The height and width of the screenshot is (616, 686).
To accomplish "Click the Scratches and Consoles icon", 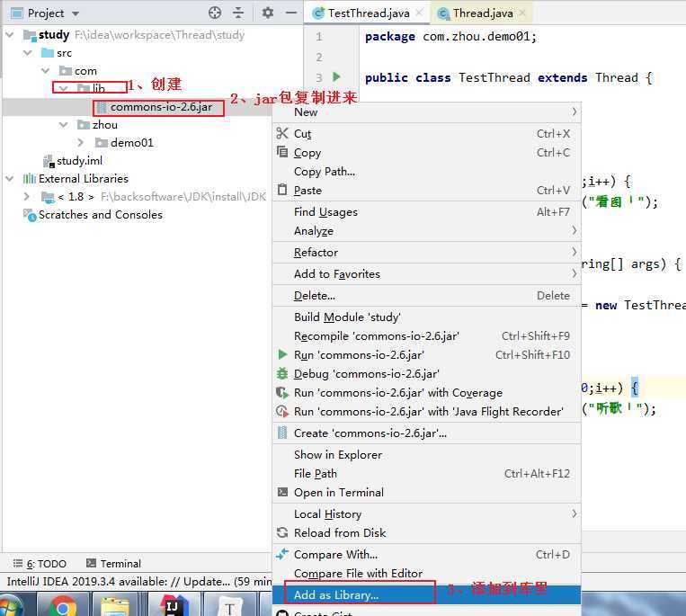I will (x=30, y=215).
